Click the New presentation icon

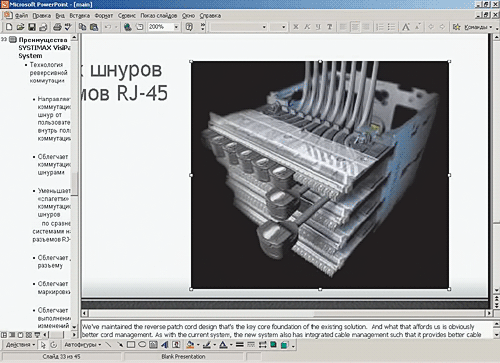[9, 27]
